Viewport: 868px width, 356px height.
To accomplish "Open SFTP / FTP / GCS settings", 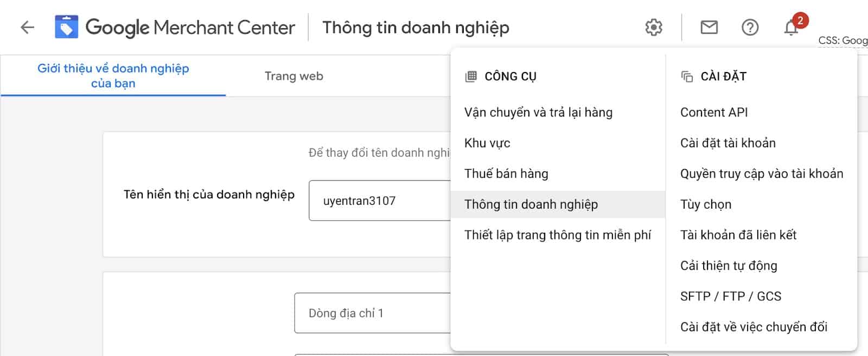I will coord(731,296).
